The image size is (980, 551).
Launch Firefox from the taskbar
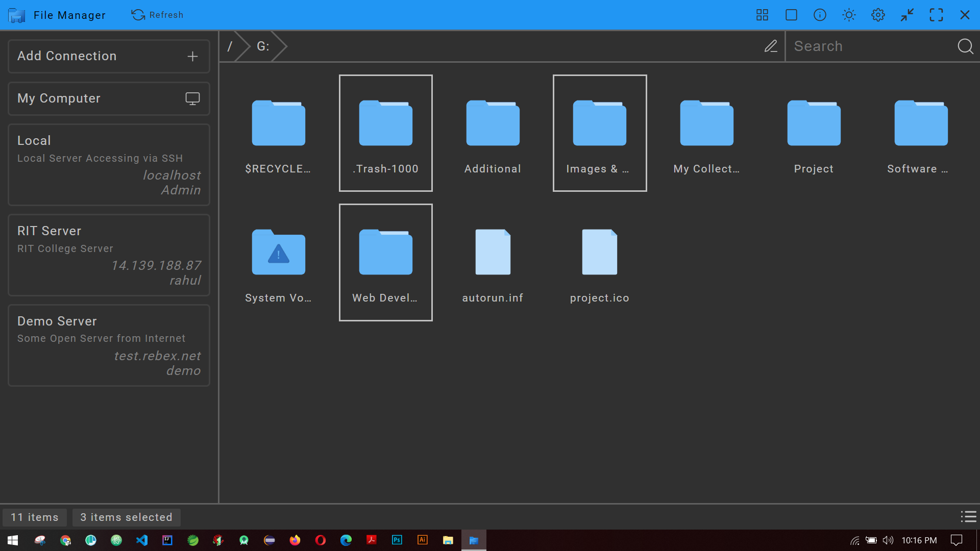pyautogui.click(x=295, y=540)
